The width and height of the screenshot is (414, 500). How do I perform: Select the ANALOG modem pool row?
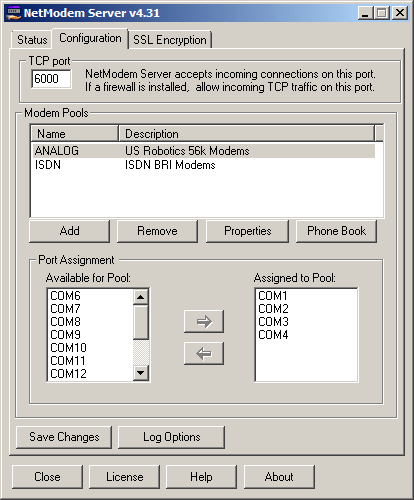(x=203, y=151)
